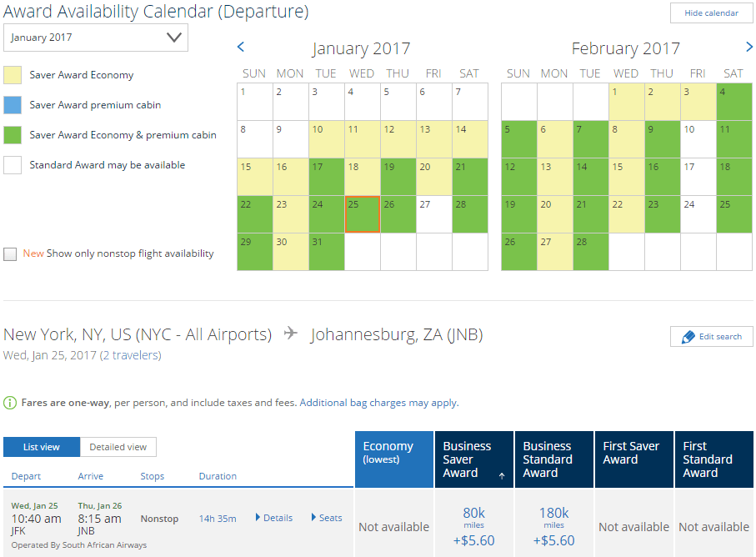The image size is (756, 557).
Task: Switch to Detailed view tab
Action: pyautogui.click(x=118, y=447)
